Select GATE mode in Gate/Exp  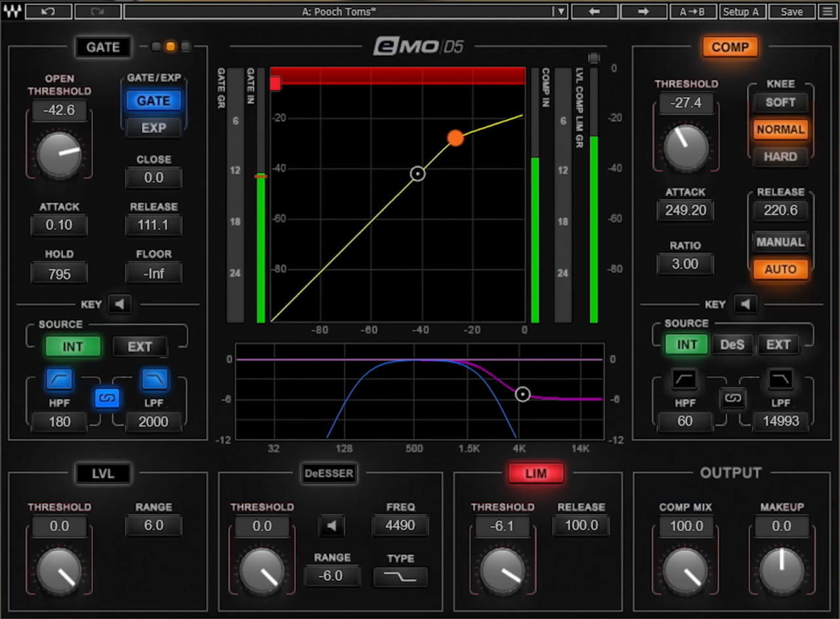(154, 101)
